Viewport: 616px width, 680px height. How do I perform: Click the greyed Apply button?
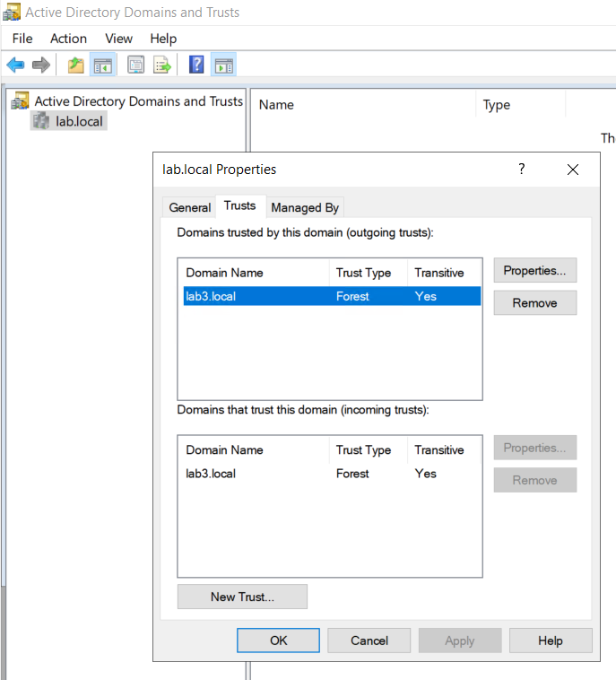460,641
